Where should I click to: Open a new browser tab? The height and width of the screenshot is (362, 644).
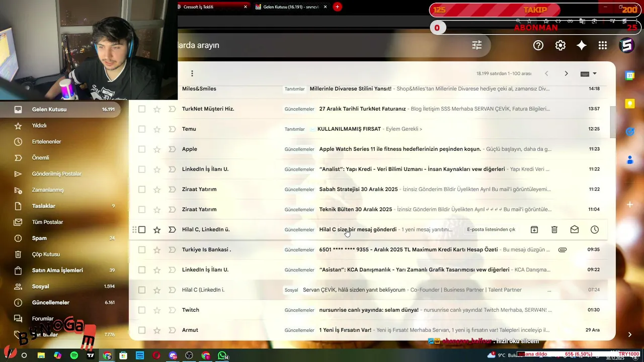click(x=337, y=7)
